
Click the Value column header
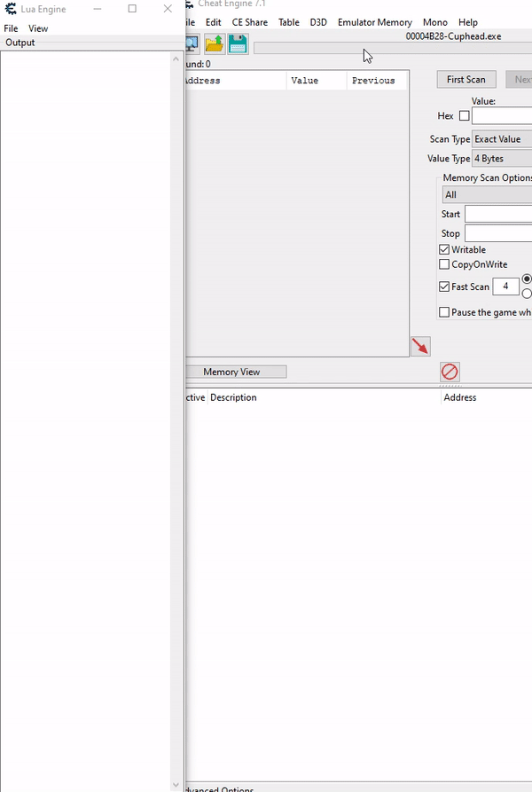[x=317, y=81]
